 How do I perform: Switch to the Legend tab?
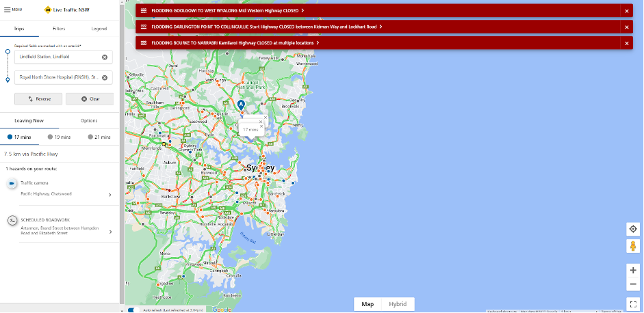[99, 29]
